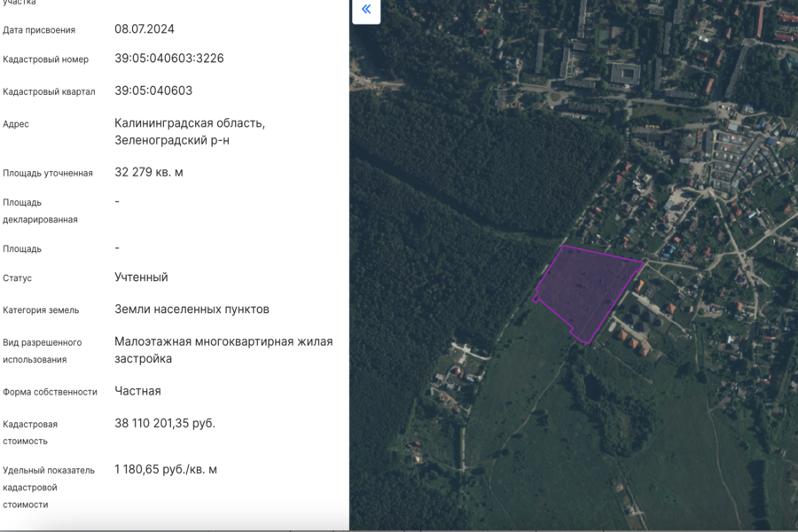The width and height of the screenshot is (798, 532).
Task: Click the Вид разрешенного использования label
Action: click(42, 351)
